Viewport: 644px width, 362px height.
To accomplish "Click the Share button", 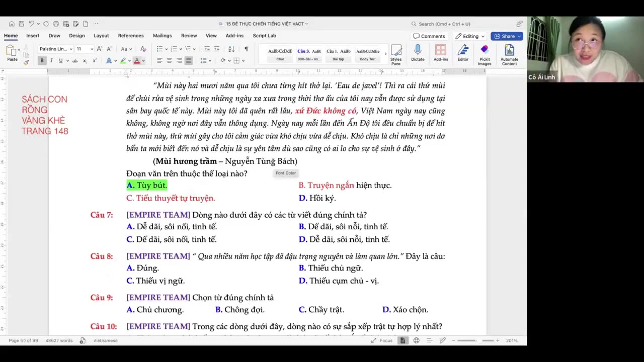I will [x=507, y=36].
